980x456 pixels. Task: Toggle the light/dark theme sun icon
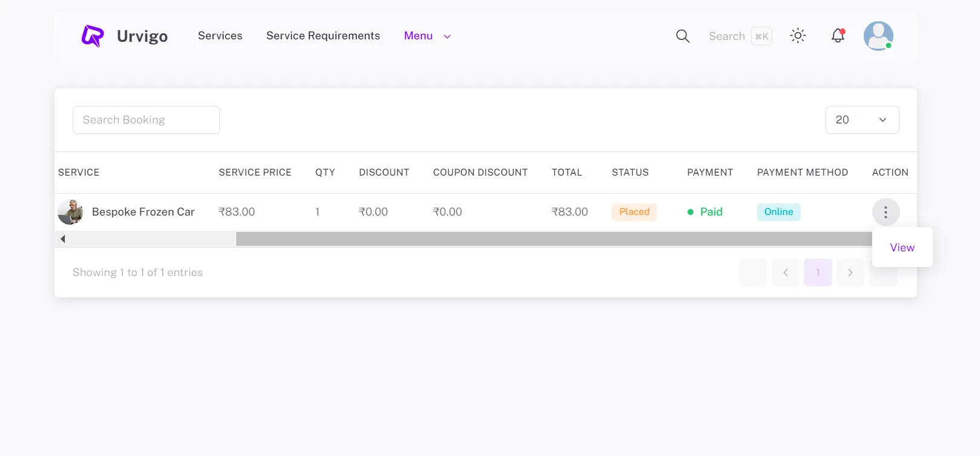click(x=798, y=36)
